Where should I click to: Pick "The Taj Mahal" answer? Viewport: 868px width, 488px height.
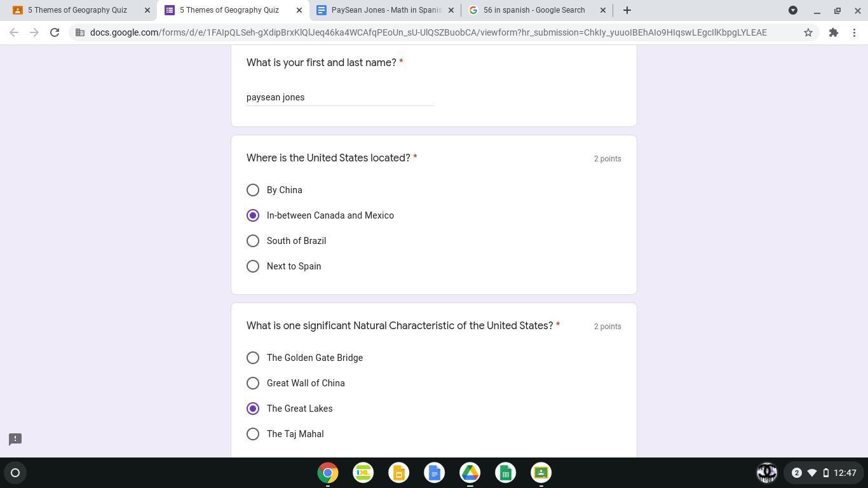(253, 434)
